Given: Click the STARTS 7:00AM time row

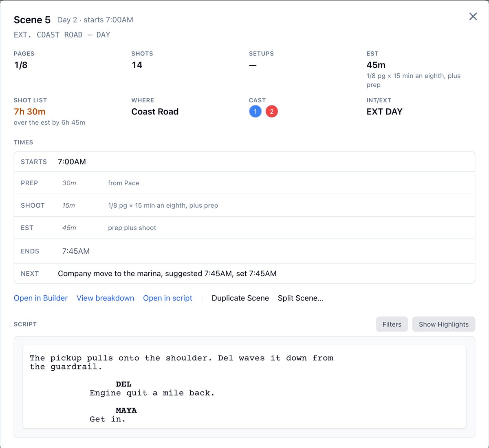Looking at the screenshot, I should pyautogui.click(x=244, y=162).
